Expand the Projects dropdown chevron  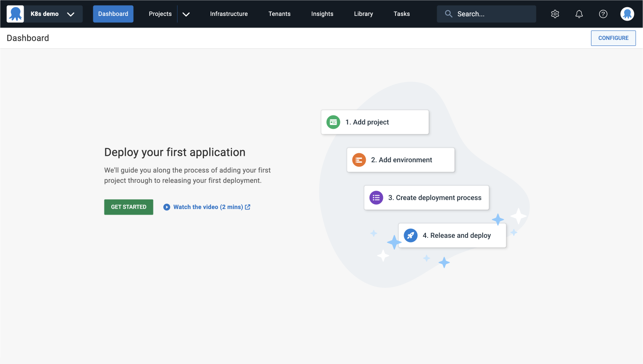click(186, 14)
